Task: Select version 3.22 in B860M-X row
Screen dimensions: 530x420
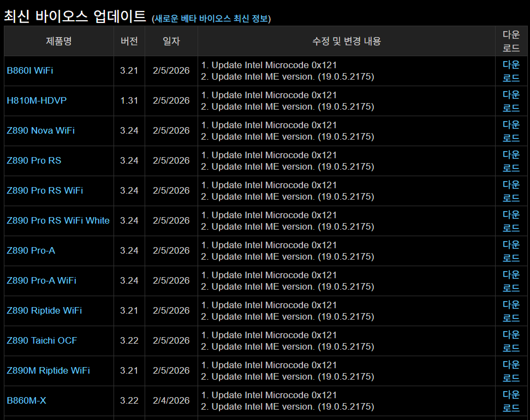Action: (x=129, y=401)
